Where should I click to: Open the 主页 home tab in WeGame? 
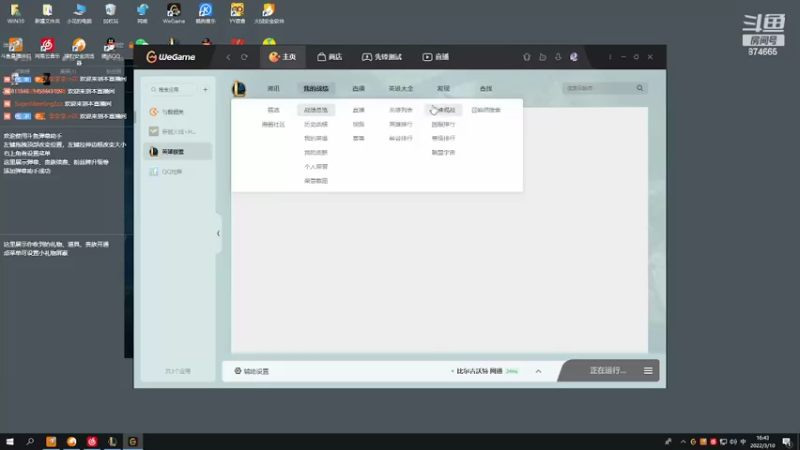pos(282,57)
